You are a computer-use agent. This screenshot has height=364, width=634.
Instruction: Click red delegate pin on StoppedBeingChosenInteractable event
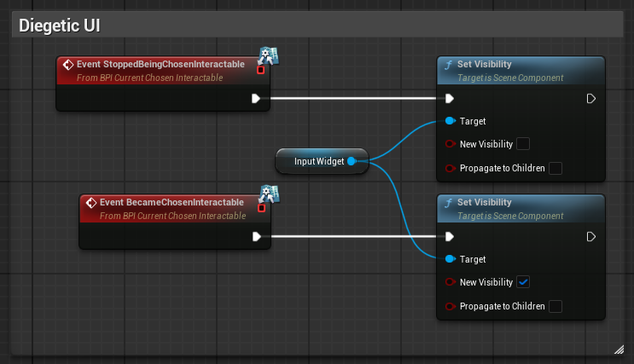261,70
